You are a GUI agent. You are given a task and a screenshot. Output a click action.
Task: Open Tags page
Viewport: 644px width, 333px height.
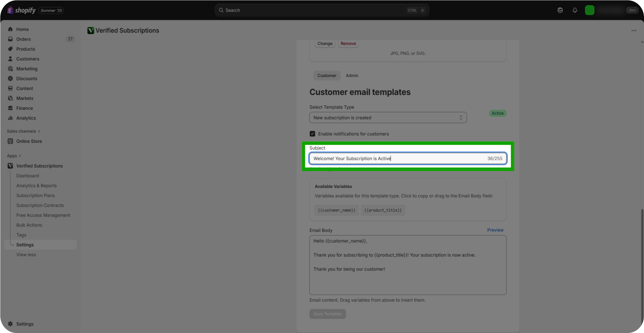tap(21, 235)
